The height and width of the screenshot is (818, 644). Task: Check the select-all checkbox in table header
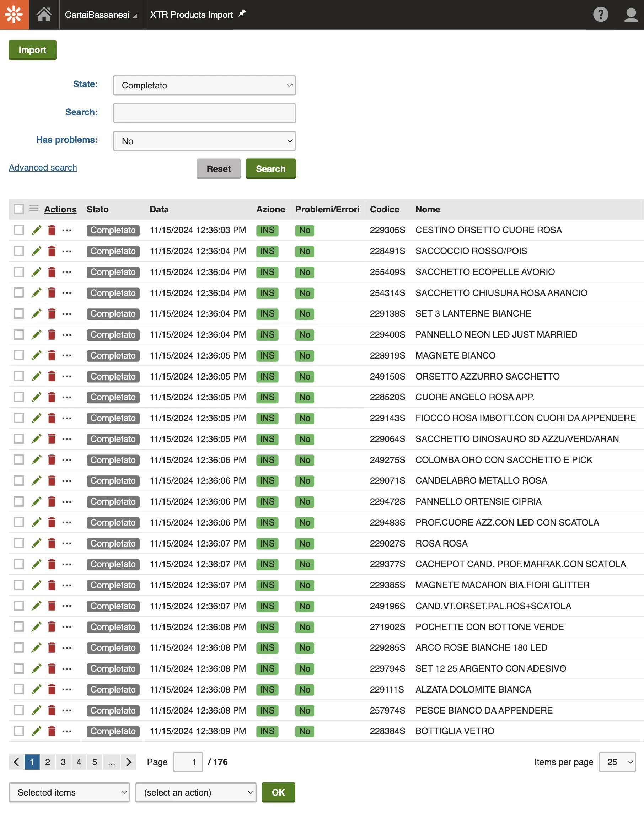pyautogui.click(x=19, y=209)
